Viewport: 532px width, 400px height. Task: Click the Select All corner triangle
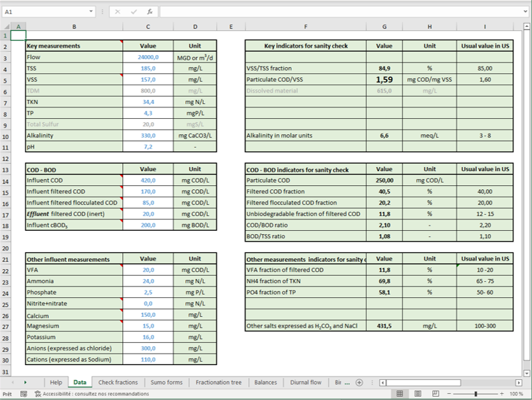(x=6, y=26)
